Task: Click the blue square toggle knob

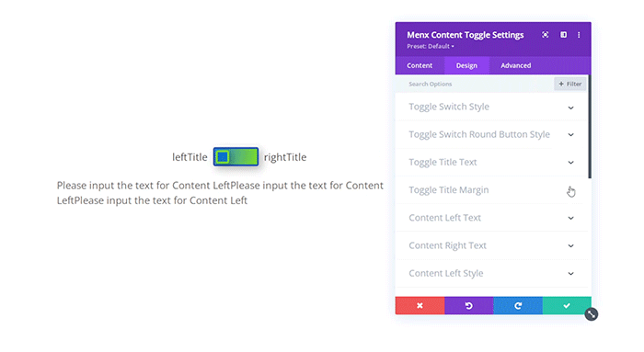Action: point(223,157)
